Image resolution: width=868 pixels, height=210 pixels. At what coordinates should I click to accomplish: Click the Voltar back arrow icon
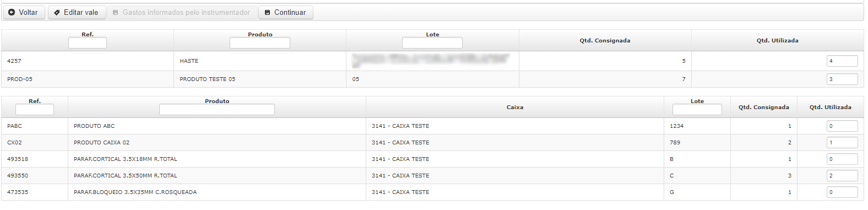12,12
